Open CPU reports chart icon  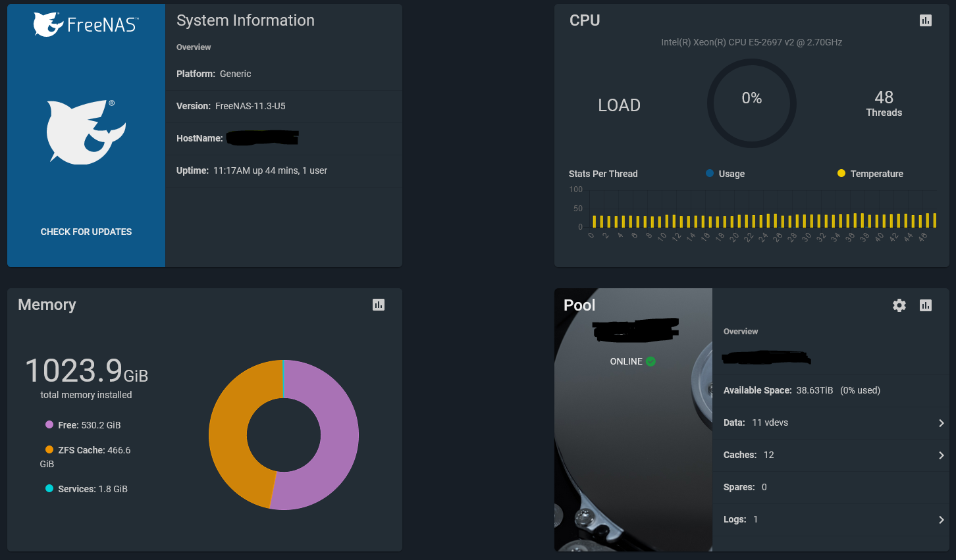coord(926,20)
